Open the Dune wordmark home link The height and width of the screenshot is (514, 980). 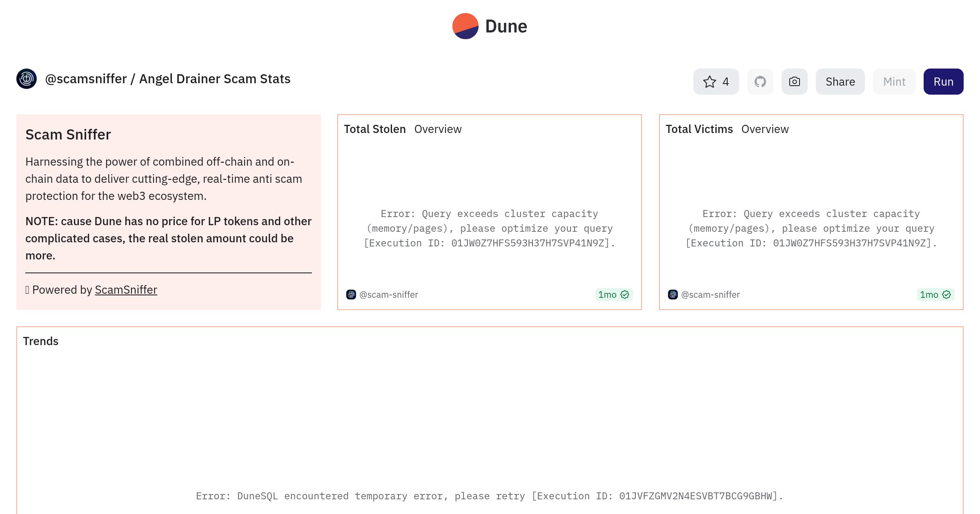point(506,27)
